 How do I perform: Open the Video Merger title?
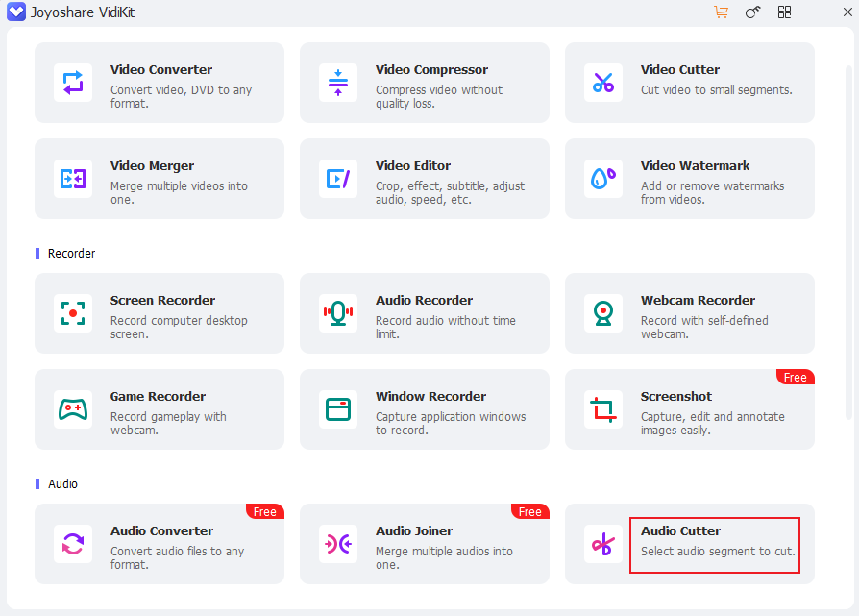coord(152,165)
